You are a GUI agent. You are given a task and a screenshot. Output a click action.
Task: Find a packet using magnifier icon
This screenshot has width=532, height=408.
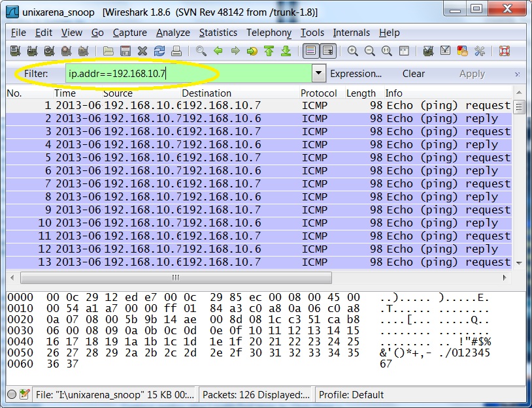[201, 51]
